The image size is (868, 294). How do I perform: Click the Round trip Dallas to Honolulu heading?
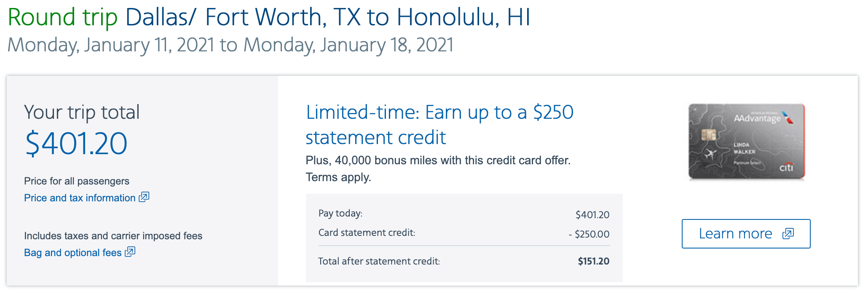269,17
